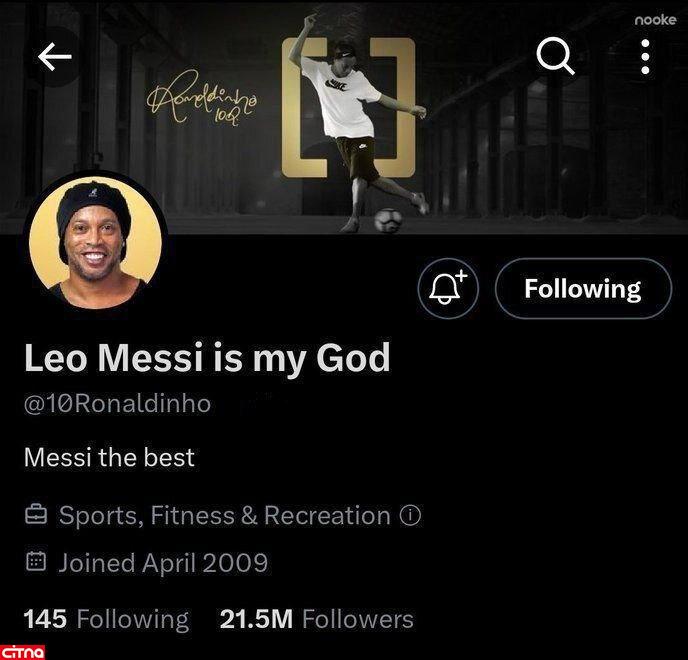This screenshot has height=660, width=688.
Task: Click the Ronaldinho signature in the banner
Action: tap(205, 99)
